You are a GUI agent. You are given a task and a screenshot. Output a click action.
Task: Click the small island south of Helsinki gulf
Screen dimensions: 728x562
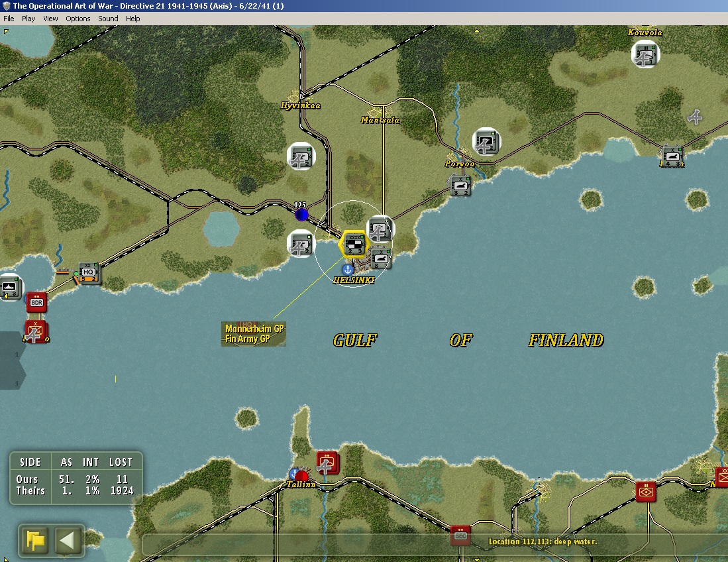click(x=246, y=418)
